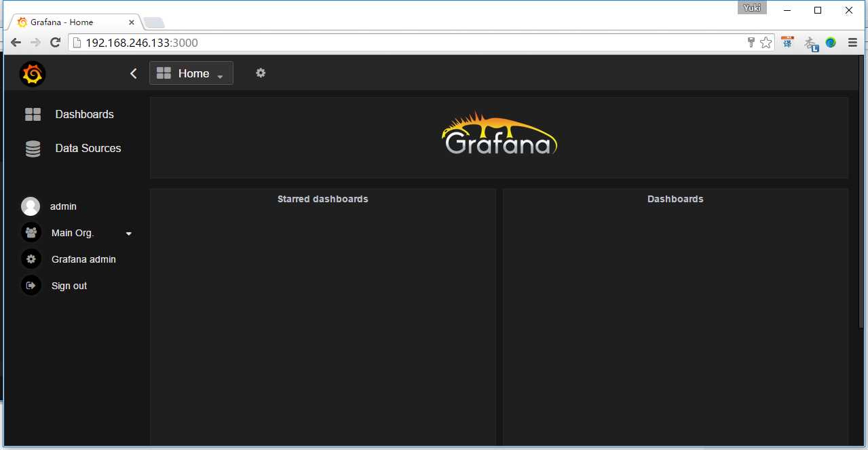Image resolution: width=868 pixels, height=450 pixels.
Task: Select Main Org. in the sidebar
Action: pos(73,233)
